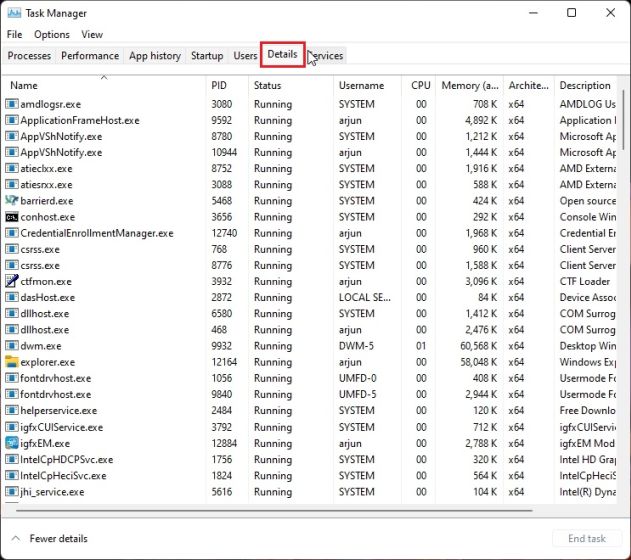Select dllhost.exe with PID 468

(310, 329)
